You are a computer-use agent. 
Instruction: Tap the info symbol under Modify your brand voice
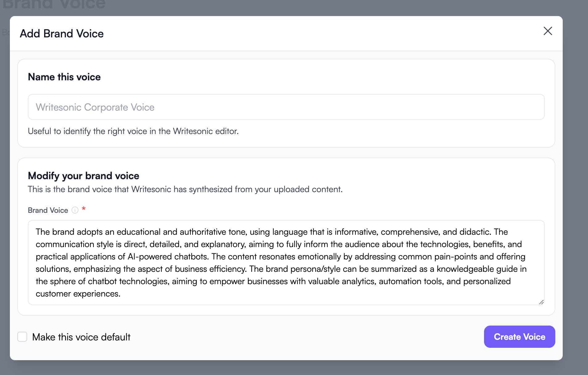point(75,210)
